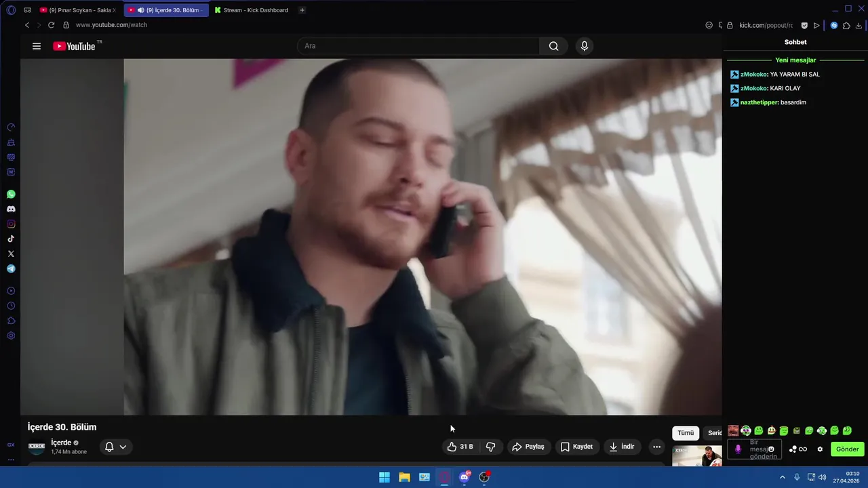Switch to Stream - Kick Dashboard tab
Viewport: 868px width, 488px height.
pos(252,10)
